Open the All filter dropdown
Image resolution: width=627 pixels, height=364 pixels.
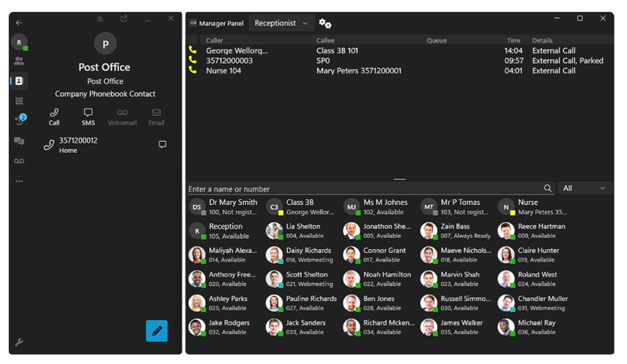pos(584,188)
